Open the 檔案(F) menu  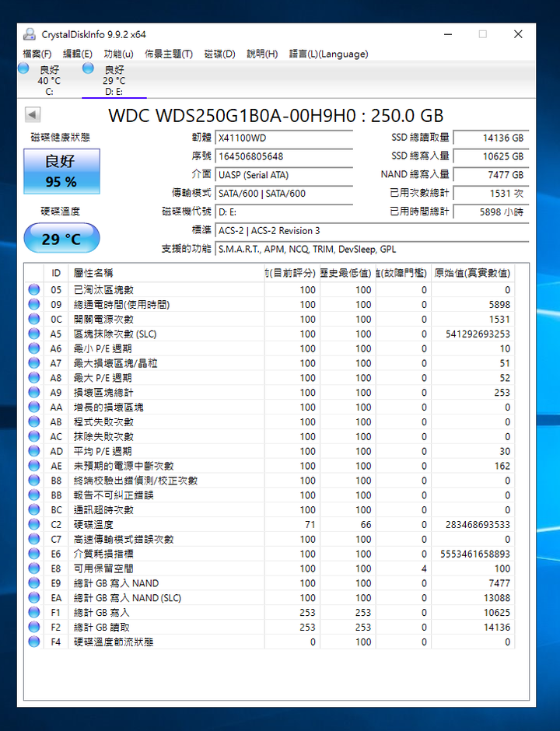click(x=37, y=54)
